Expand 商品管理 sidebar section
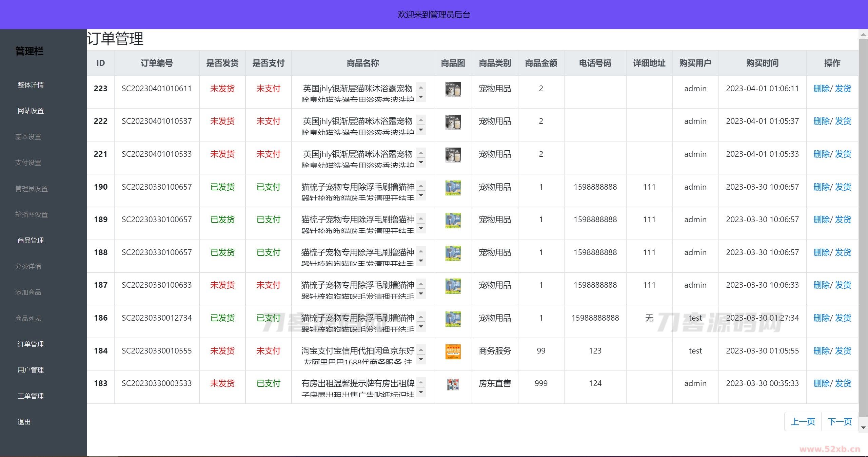The image size is (868, 457). (31, 240)
